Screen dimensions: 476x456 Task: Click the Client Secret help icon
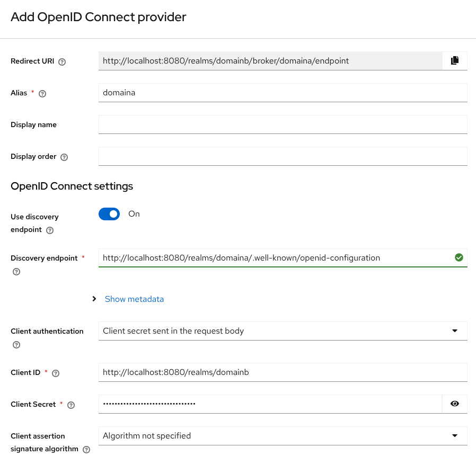[x=70, y=405]
